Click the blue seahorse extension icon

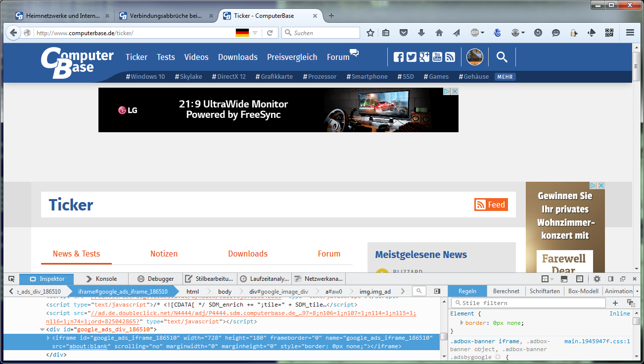[x=498, y=33]
